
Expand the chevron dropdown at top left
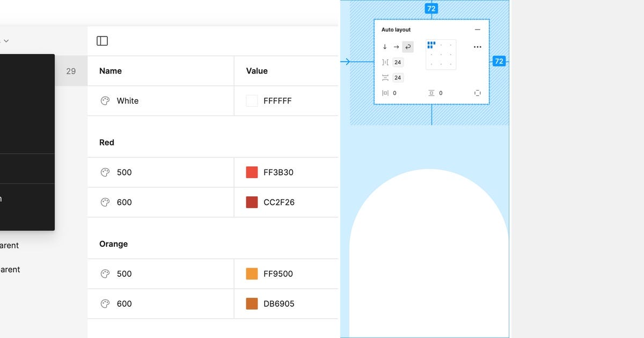[6, 40]
